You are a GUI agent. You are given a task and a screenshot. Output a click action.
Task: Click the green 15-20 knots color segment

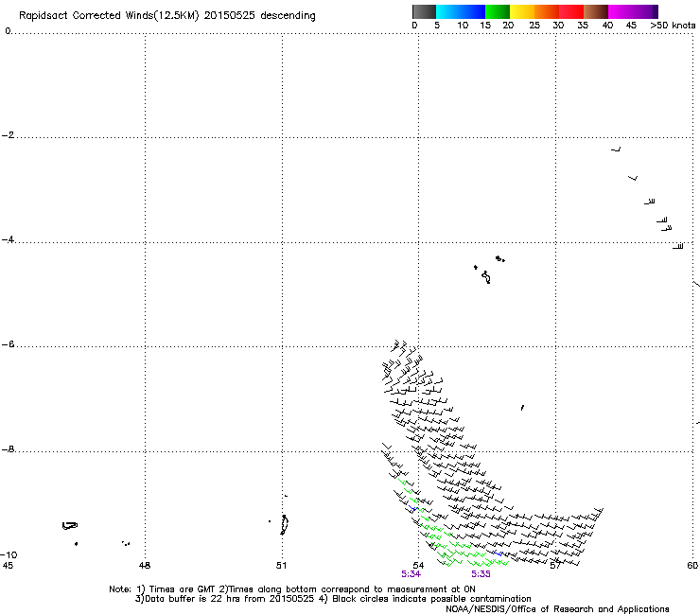coord(498,11)
